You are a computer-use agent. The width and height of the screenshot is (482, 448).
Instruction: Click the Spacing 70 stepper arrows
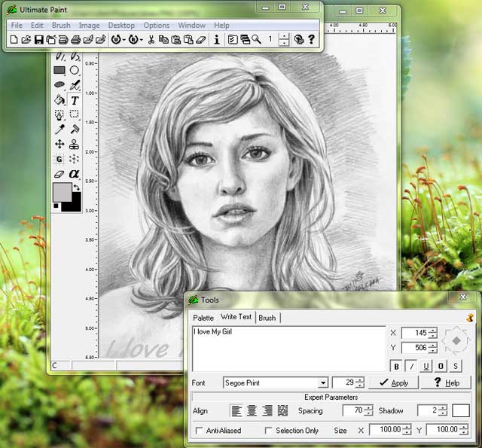point(368,410)
